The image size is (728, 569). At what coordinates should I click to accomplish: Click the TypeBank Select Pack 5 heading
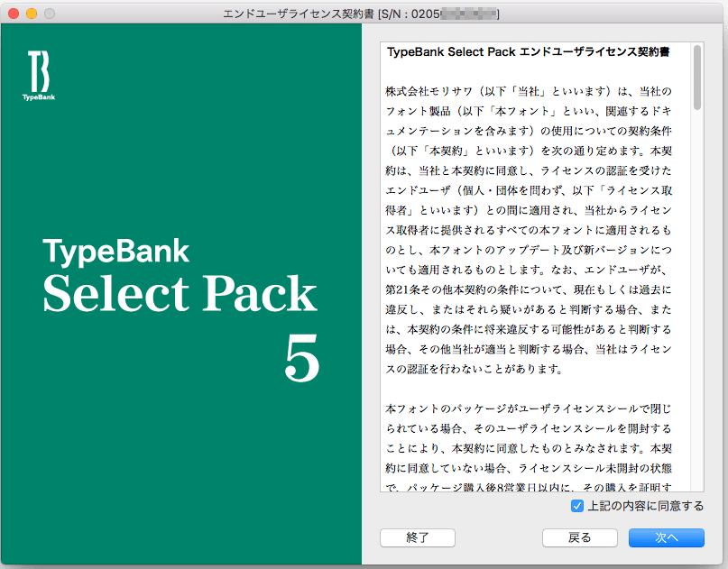(x=181, y=309)
